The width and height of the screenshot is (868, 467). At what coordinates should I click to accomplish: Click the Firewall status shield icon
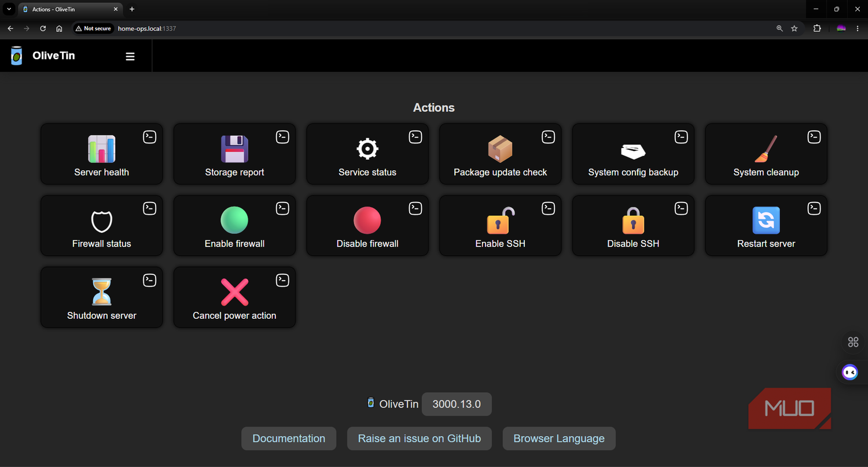pyautogui.click(x=101, y=220)
